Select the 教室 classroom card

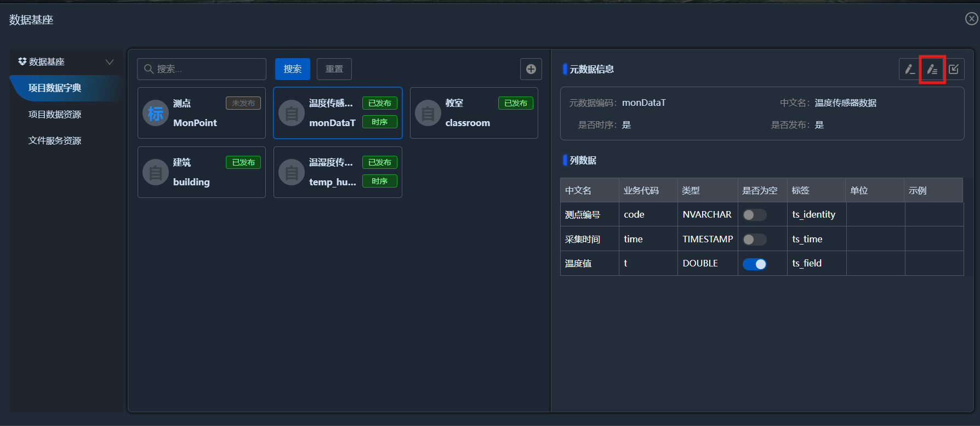pyautogui.click(x=474, y=113)
